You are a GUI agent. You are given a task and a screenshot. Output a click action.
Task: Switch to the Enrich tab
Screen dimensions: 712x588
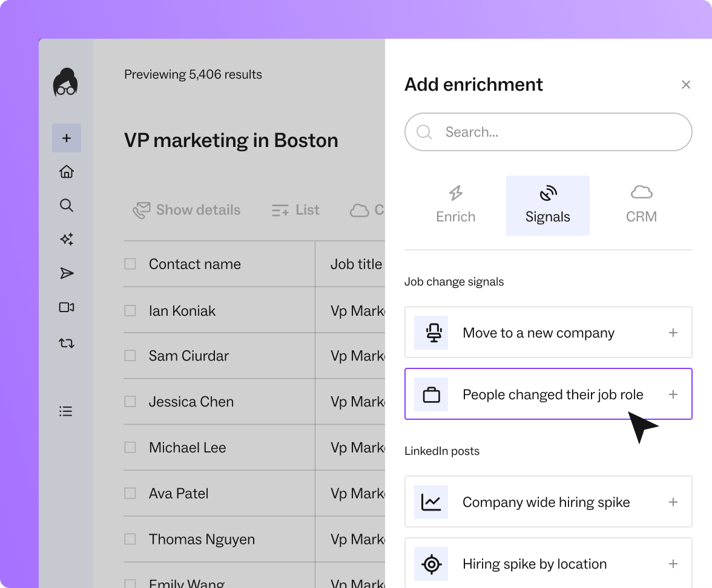456,206
